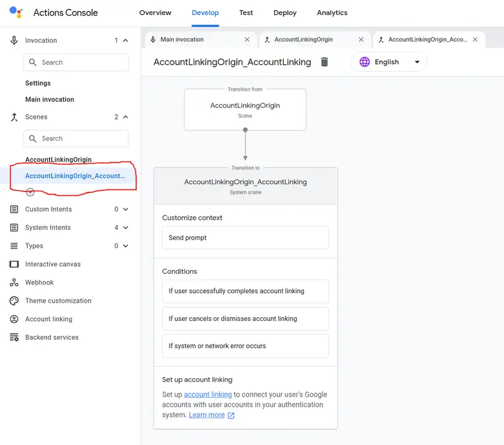Click the Webhook icon in sidebar
This screenshot has width=504, height=445.
14,282
